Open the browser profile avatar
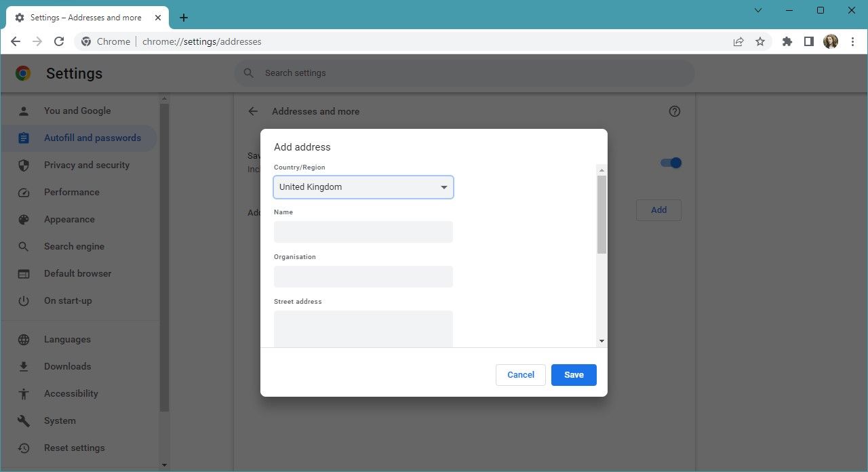868x472 pixels. pyautogui.click(x=830, y=41)
